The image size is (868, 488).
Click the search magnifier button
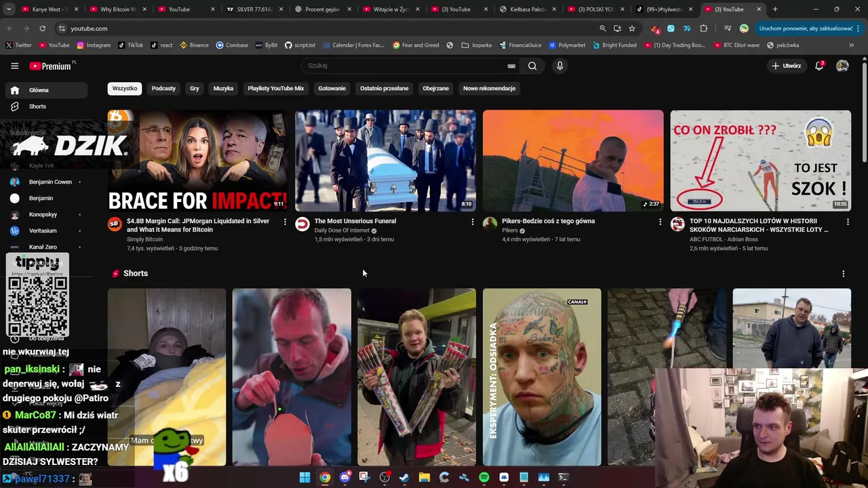click(x=532, y=66)
